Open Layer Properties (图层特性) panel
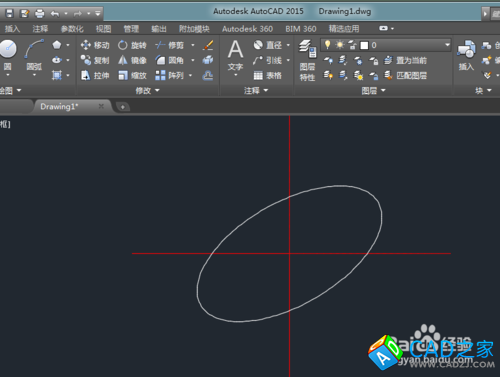Viewport: 500px width, 377px height. (307, 60)
